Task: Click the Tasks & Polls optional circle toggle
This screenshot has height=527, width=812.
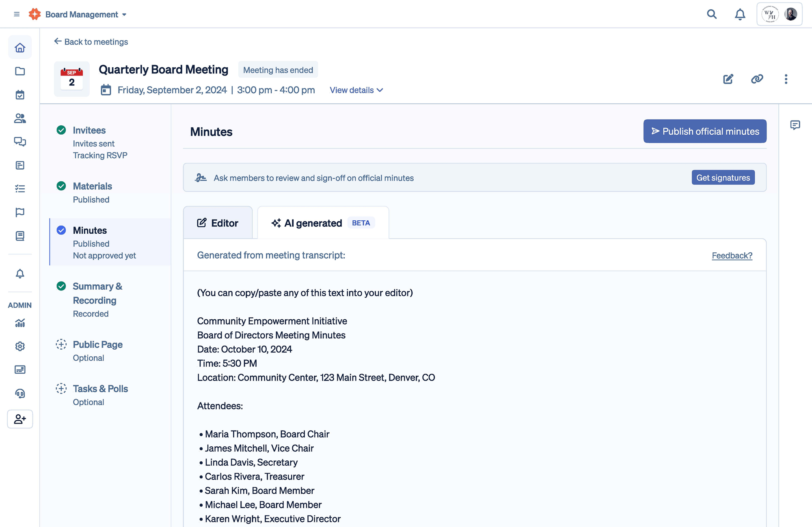Action: point(61,389)
